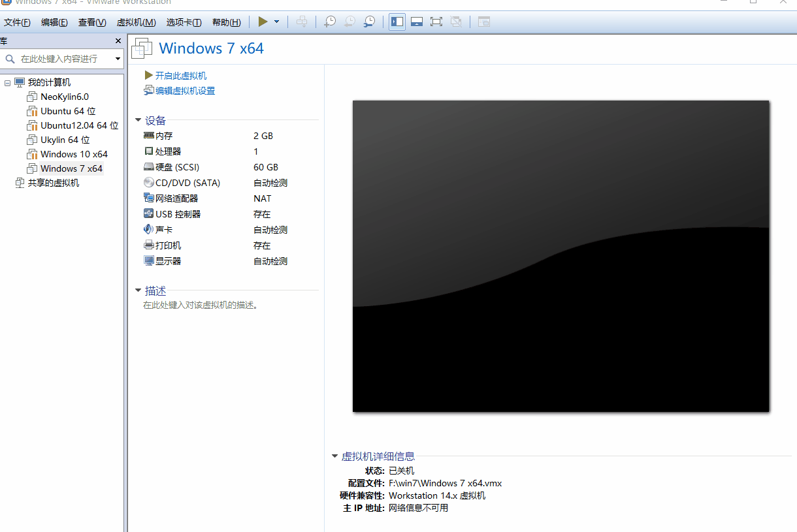Click the 打印机 printer device icon

pyautogui.click(x=149, y=245)
